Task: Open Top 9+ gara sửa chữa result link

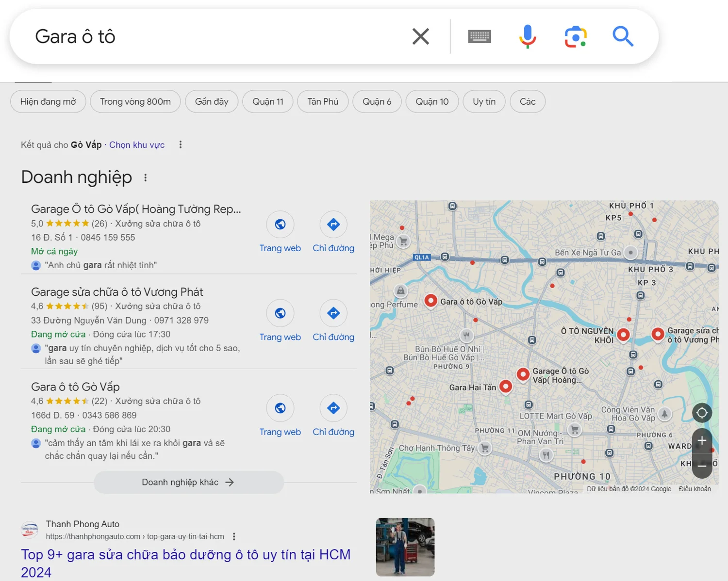Action: 186,563
